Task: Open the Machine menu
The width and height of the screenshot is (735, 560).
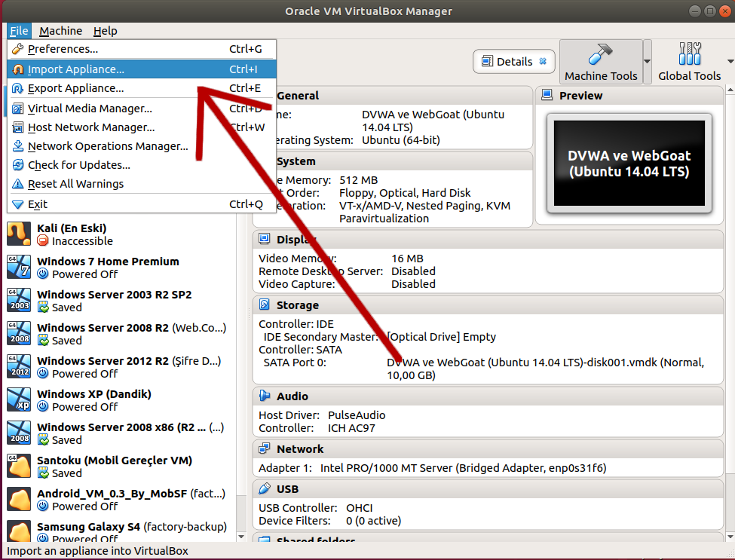Action: [60, 31]
